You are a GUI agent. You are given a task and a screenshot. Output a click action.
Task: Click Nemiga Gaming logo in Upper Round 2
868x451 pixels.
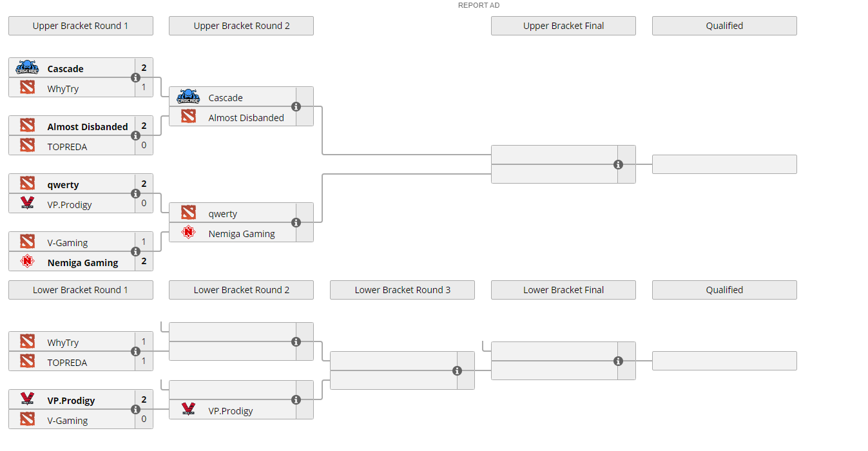188,233
